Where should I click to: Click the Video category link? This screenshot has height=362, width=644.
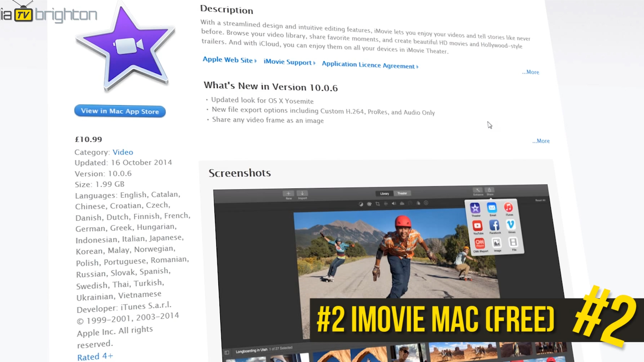(x=123, y=152)
